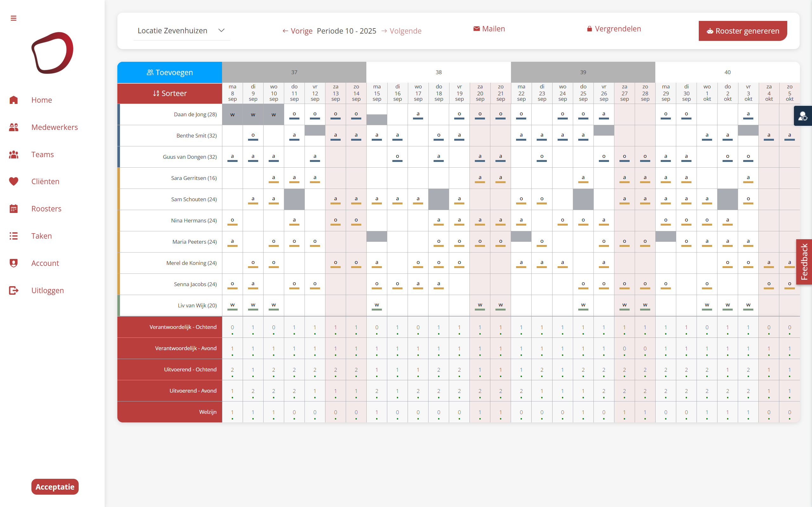Expand the Locatie Zevenhuizen dropdown
The width and height of the screenshot is (812, 507).
pos(181,30)
